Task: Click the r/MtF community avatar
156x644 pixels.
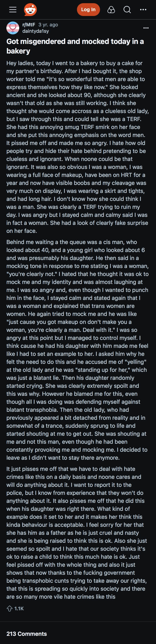Action: 13,28
